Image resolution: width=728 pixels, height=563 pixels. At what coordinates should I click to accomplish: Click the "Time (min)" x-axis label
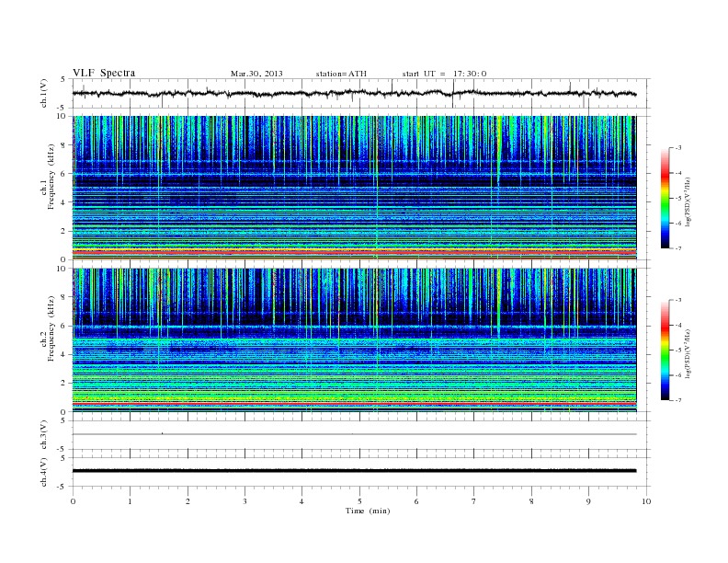[x=368, y=511]
